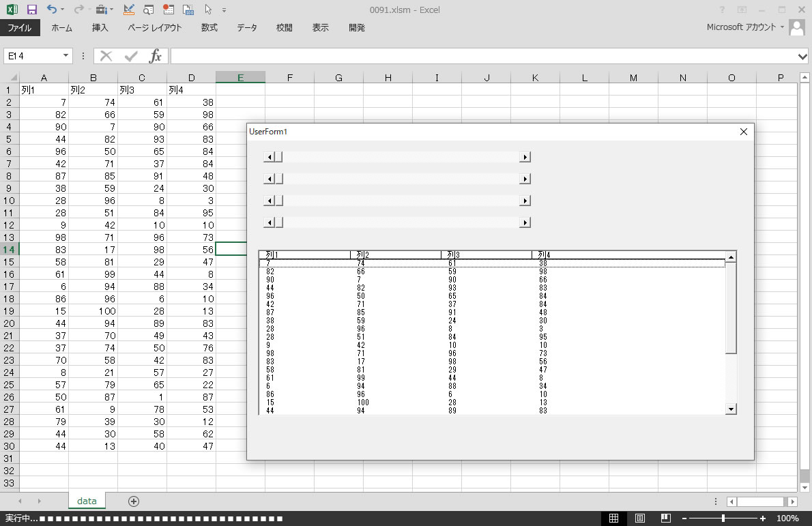Open the ファイル tab
The height and width of the screenshot is (526, 812).
point(20,28)
